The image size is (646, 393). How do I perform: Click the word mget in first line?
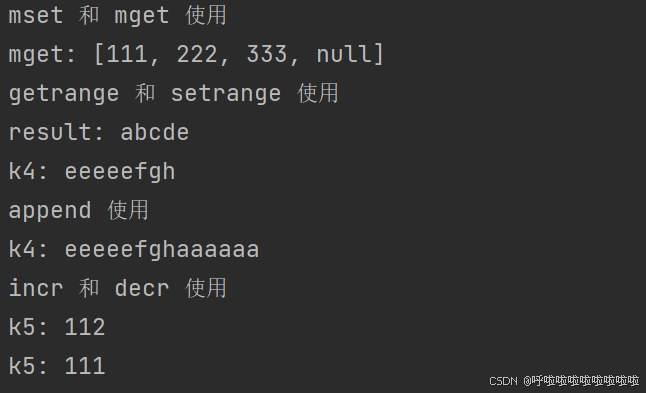[x=142, y=16]
